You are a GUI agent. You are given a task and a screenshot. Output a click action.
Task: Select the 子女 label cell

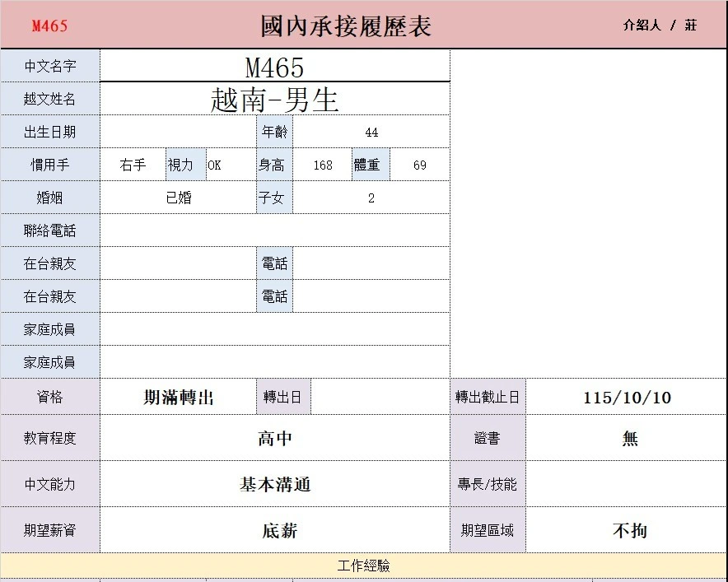pos(274,198)
